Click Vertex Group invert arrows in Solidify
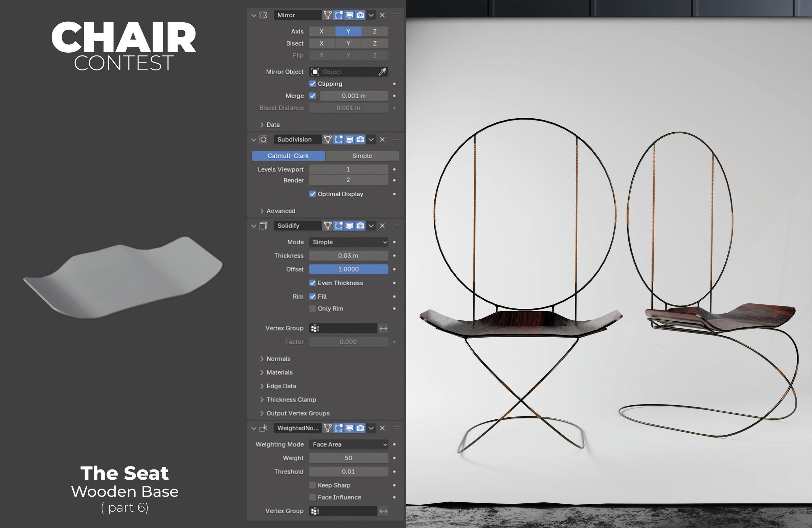Screen dimensions: 812x528 tap(383, 328)
